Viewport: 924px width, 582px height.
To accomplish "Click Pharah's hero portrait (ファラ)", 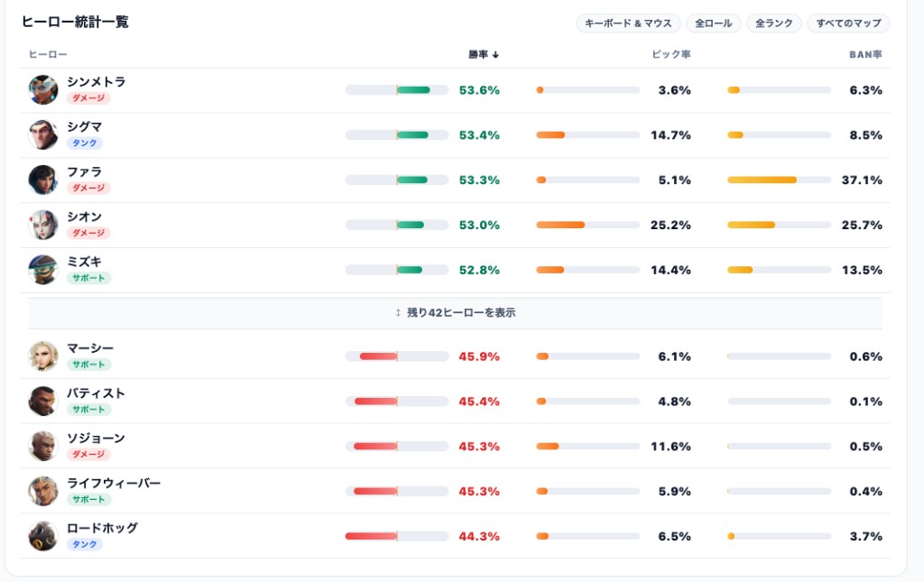I will (43, 180).
